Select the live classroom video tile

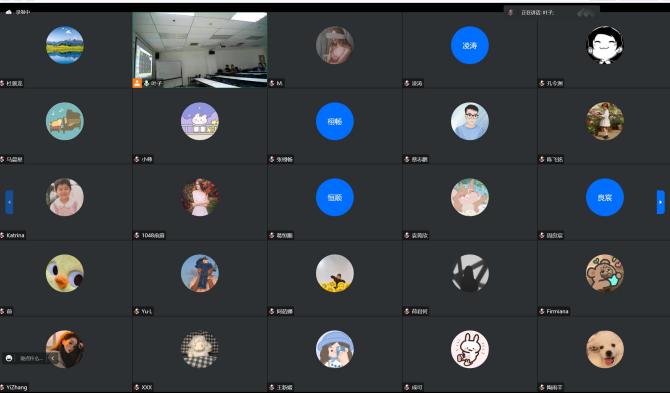coord(200,50)
